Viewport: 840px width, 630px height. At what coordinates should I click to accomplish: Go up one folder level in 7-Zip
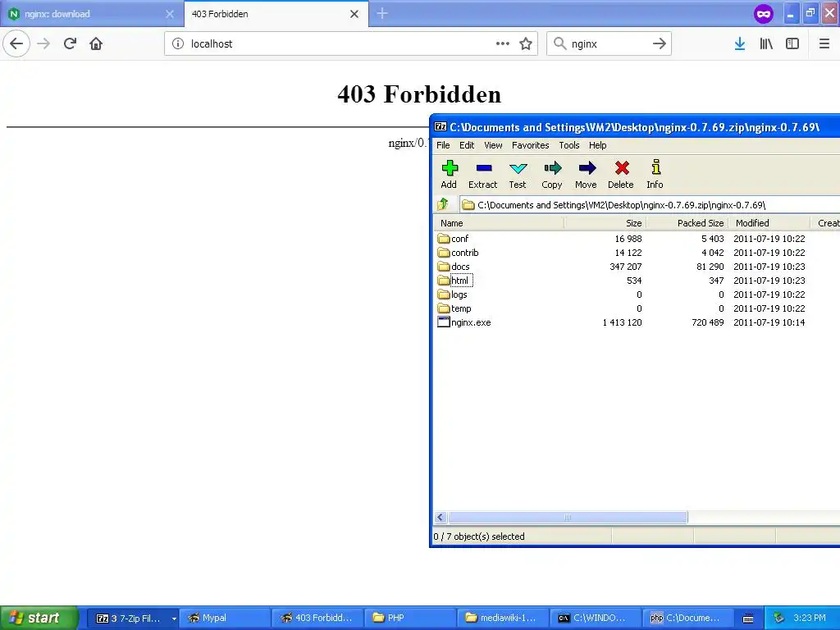pos(444,204)
